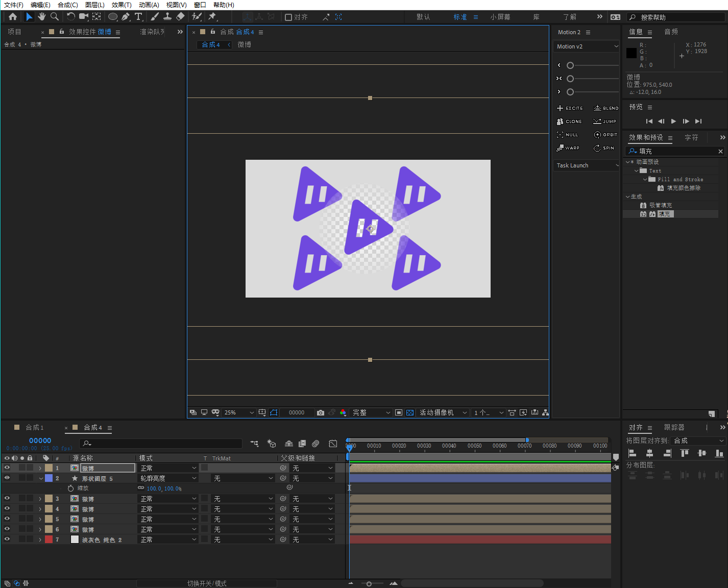Hide layer 6 微博 with eye icon
The height and width of the screenshot is (588, 728).
coord(7,529)
